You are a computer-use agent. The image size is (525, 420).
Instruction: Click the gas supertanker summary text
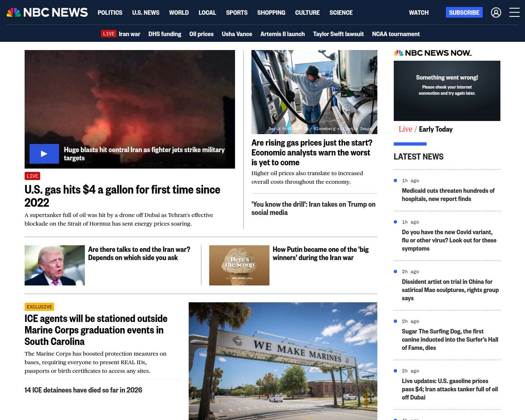(x=119, y=219)
